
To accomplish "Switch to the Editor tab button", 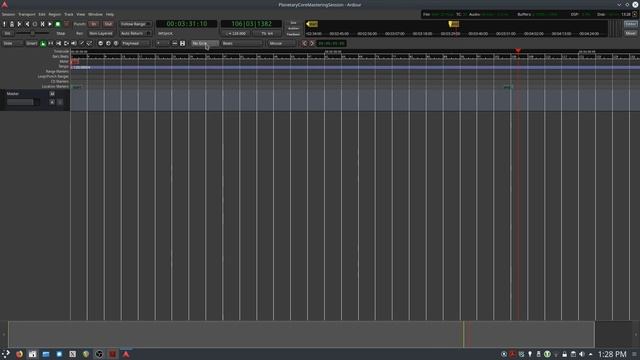I will pos(631,24).
